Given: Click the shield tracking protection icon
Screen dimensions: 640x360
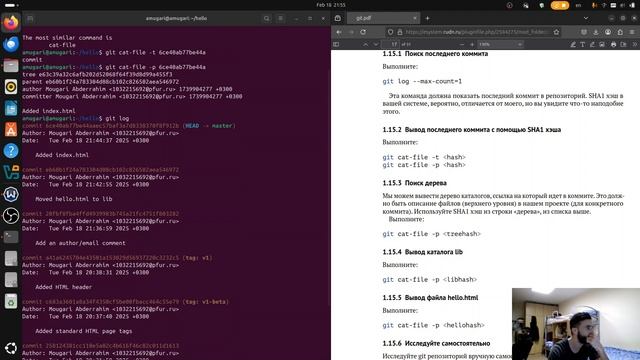Looking at the screenshot, I should [391, 32].
